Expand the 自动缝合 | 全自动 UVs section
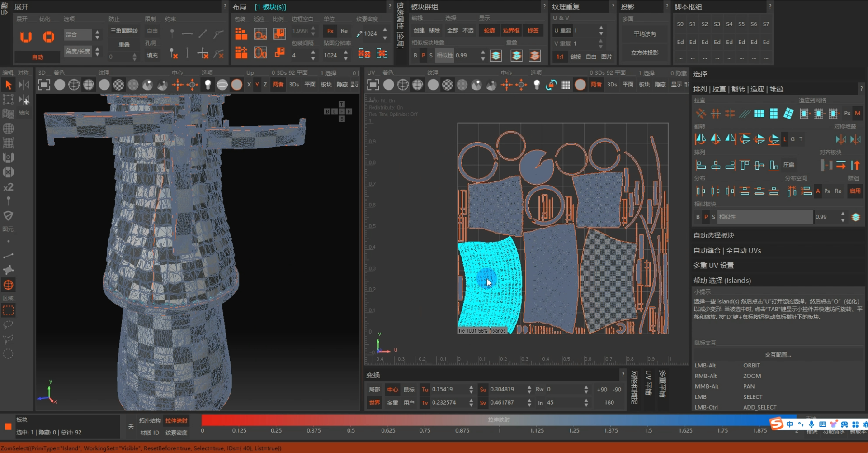This screenshot has height=453, width=868. coord(727,250)
